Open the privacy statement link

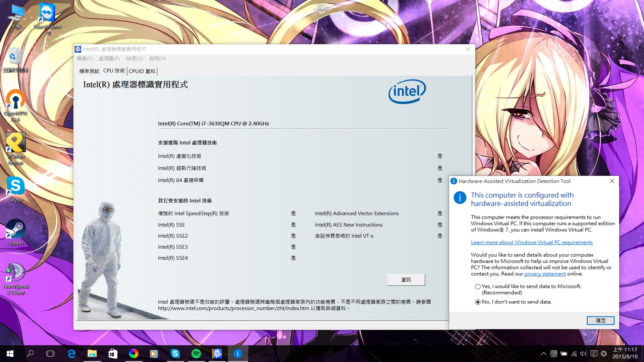point(545,274)
